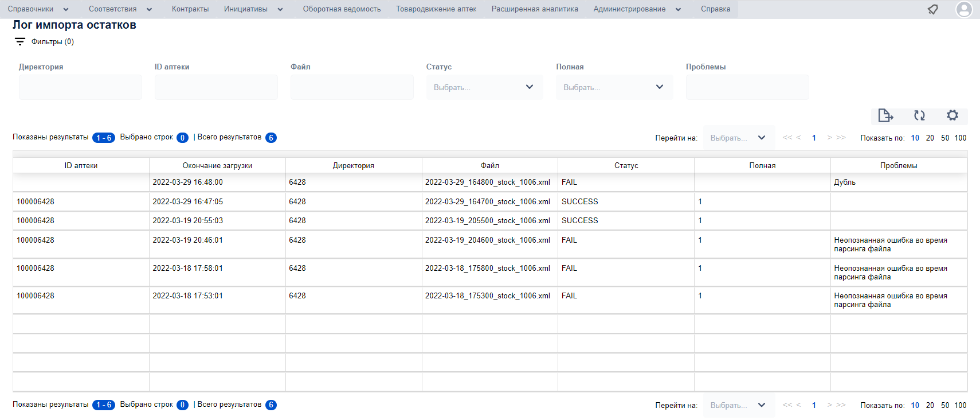
Task: Expand the Инициативы menu
Action: click(x=253, y=9)
